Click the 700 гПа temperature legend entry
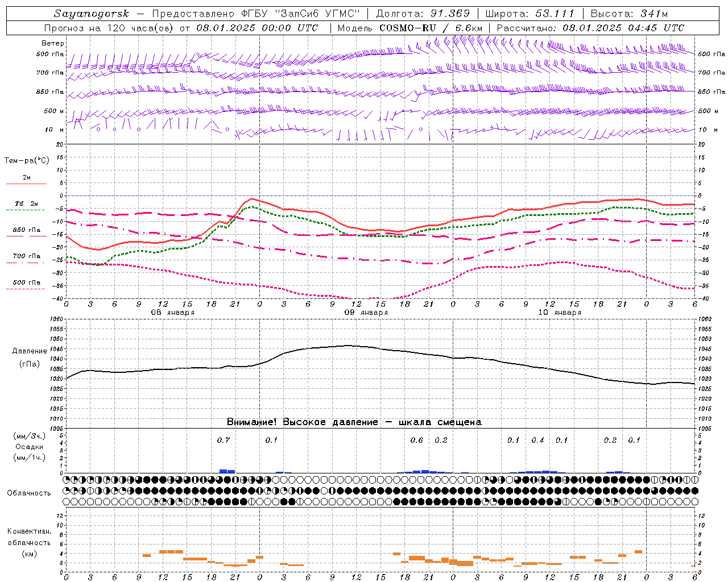 pos(27,256)
